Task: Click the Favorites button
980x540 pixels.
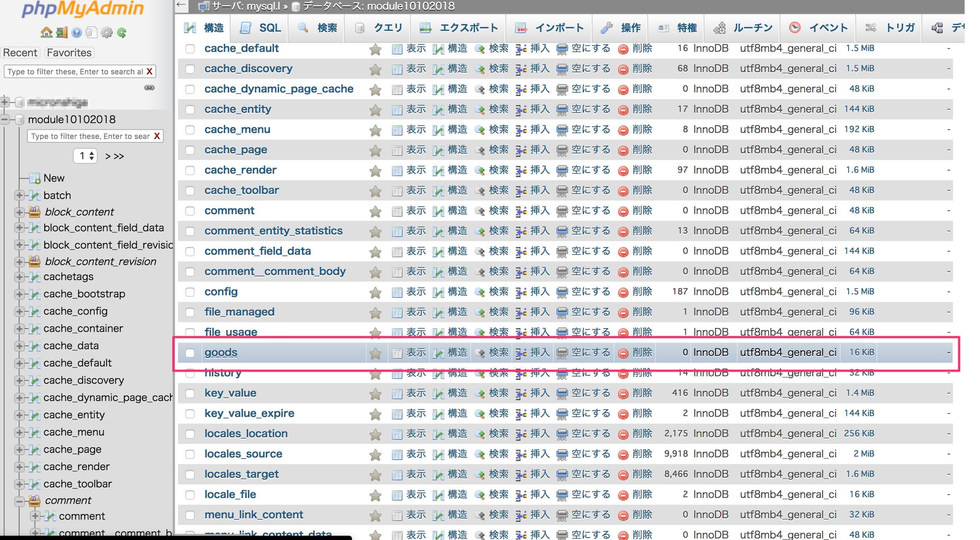Action: 69,53
